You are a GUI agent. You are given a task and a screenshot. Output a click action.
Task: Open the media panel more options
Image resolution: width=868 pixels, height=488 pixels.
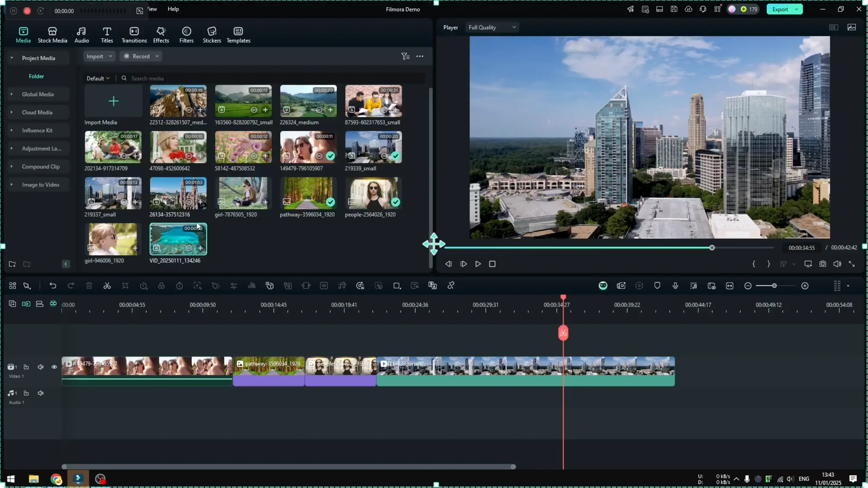(x=420, y=56)
